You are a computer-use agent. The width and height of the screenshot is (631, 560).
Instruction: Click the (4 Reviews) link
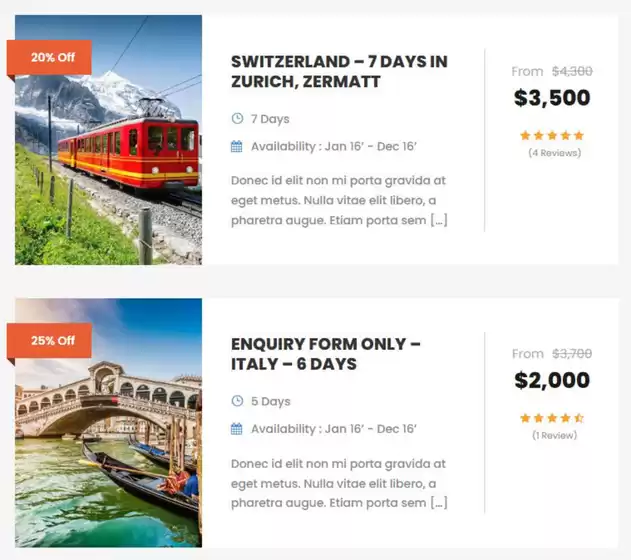click(554, 153)
